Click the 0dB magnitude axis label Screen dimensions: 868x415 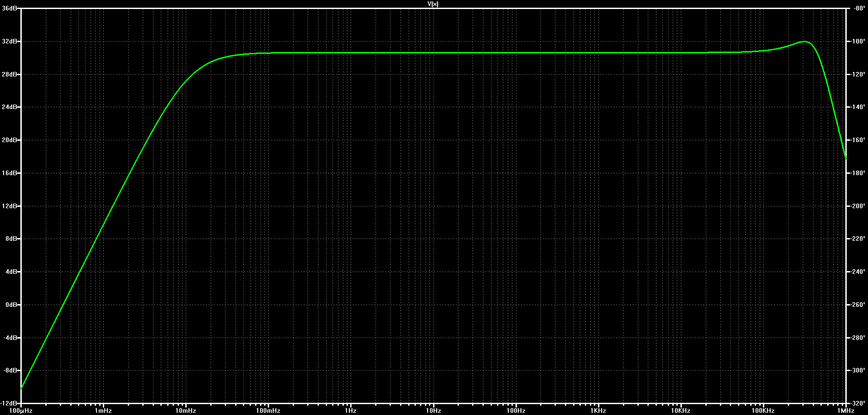[11, 305]
